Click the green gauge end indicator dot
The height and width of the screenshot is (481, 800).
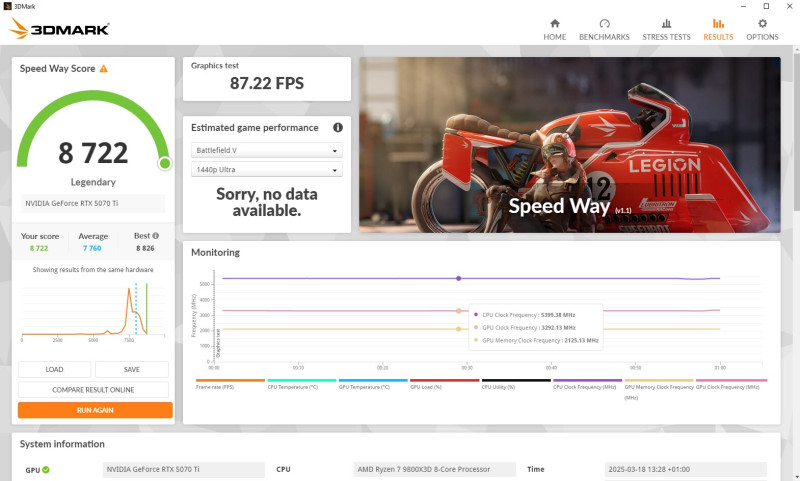coord(165,163)
